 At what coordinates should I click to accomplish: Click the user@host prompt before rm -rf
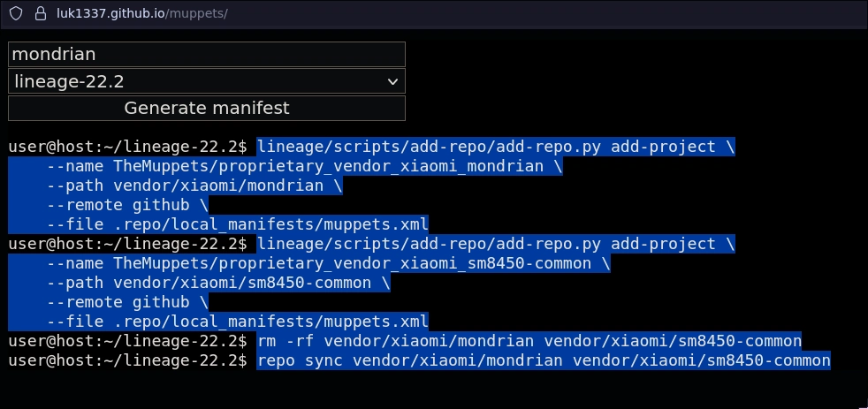(x=126, y=341)
